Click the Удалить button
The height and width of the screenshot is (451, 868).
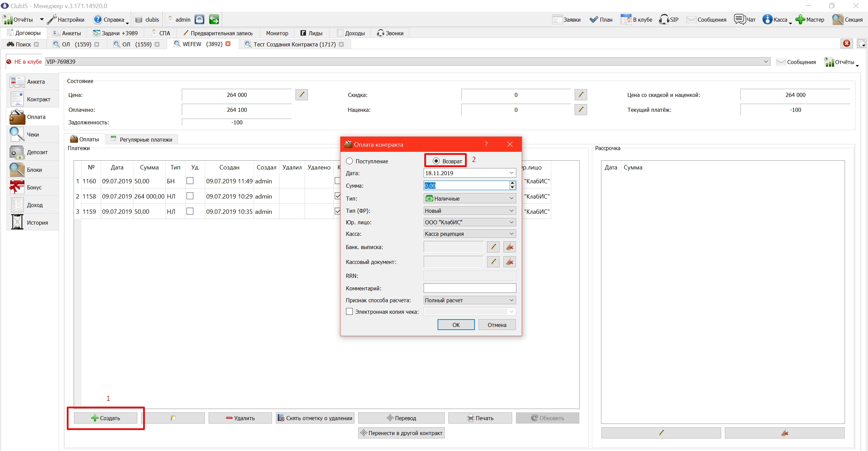240,418
